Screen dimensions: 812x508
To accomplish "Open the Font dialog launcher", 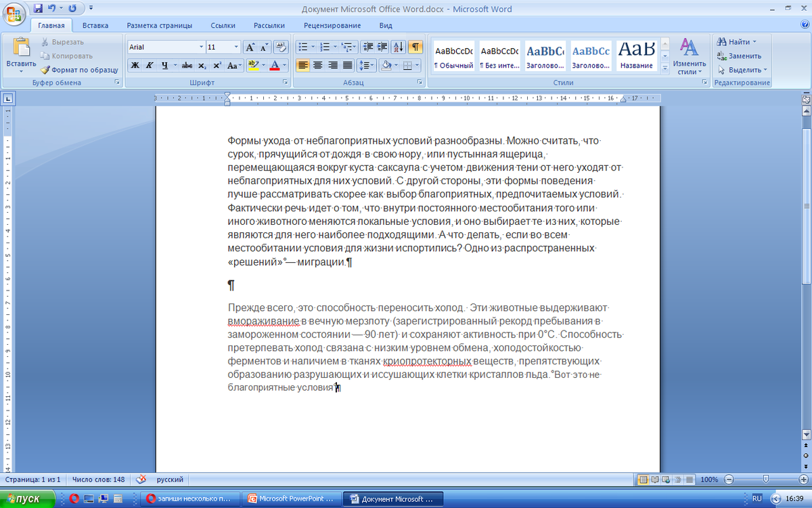I will point(285,83).
